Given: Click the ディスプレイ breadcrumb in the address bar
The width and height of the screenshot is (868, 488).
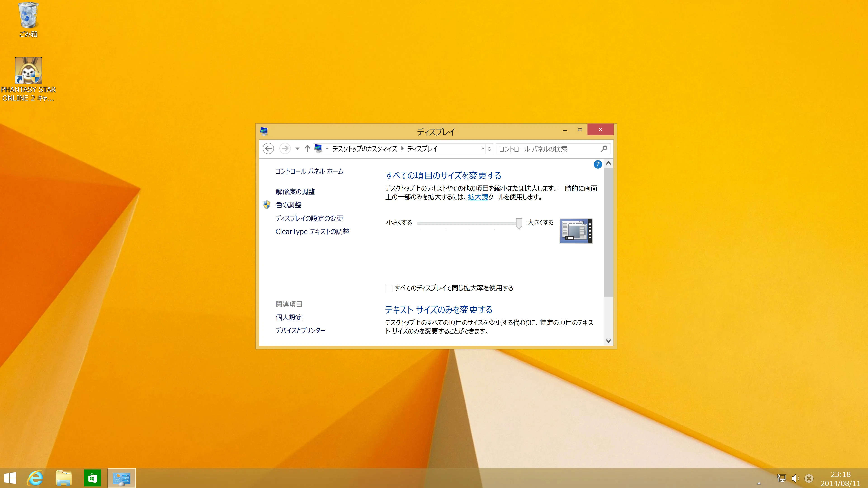Looking at the screenshot, I should point(422,149).
